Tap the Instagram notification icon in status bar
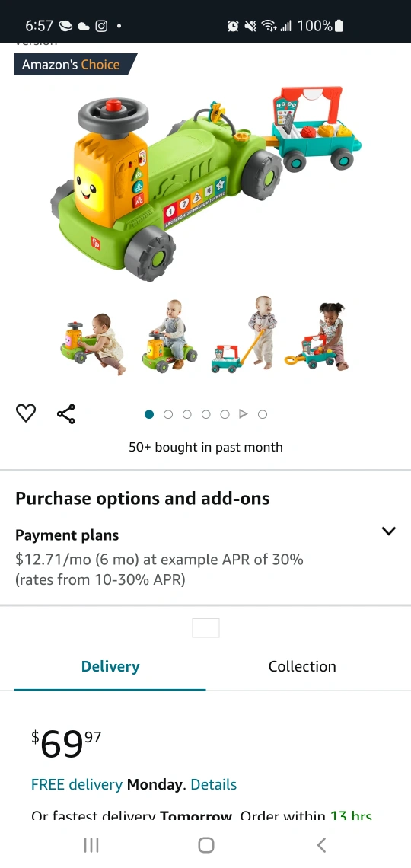Viewport: 411px width, 868px height. [101, 25]
